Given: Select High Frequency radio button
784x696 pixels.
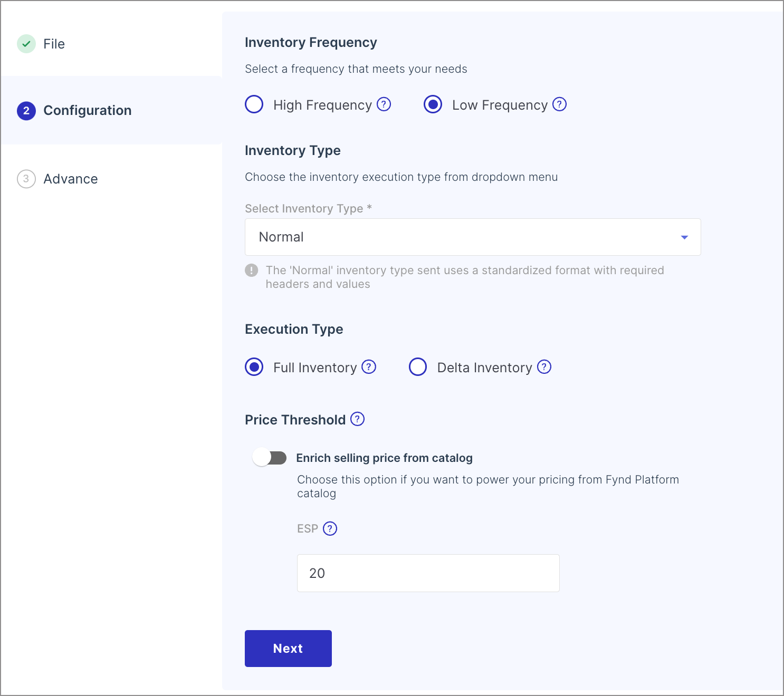Looking at the screenshot, I should point(254,104).
